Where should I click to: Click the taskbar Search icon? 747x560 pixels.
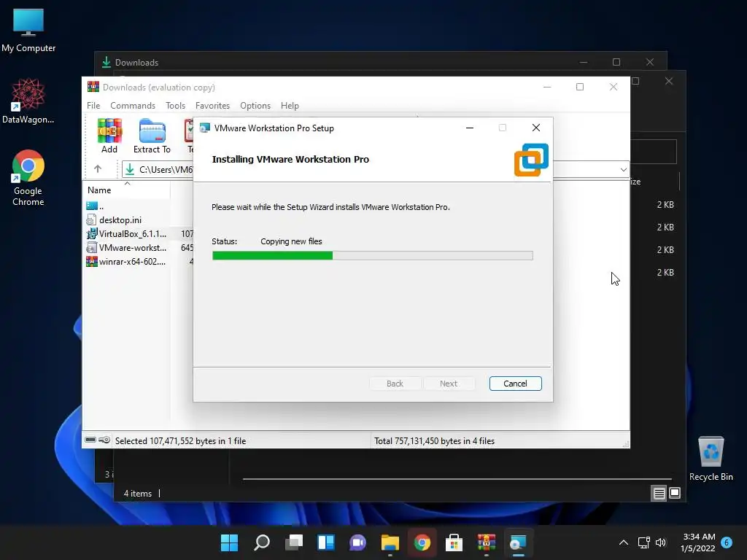[262, 542]
